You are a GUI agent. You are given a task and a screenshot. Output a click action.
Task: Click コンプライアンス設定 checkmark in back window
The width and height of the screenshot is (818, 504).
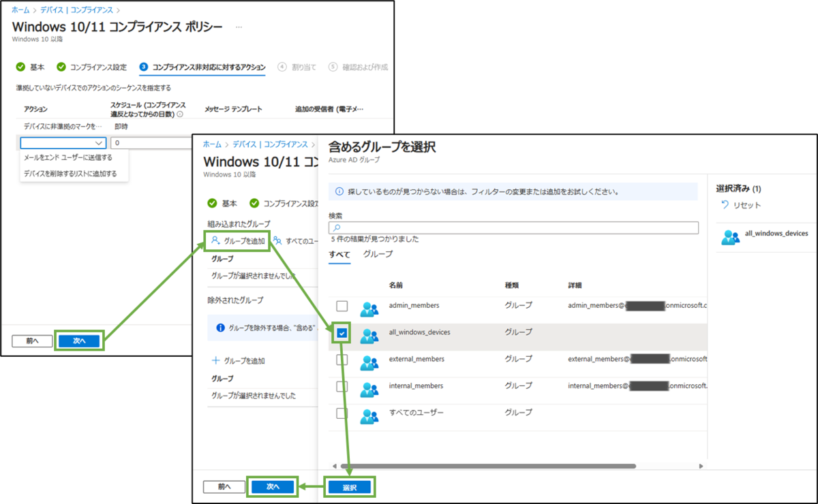point(61,67)
